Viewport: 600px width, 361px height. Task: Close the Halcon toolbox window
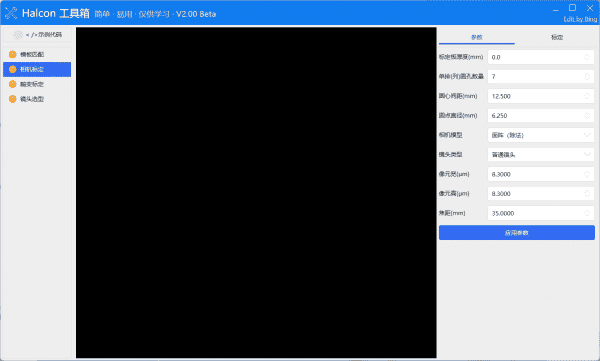590,8
